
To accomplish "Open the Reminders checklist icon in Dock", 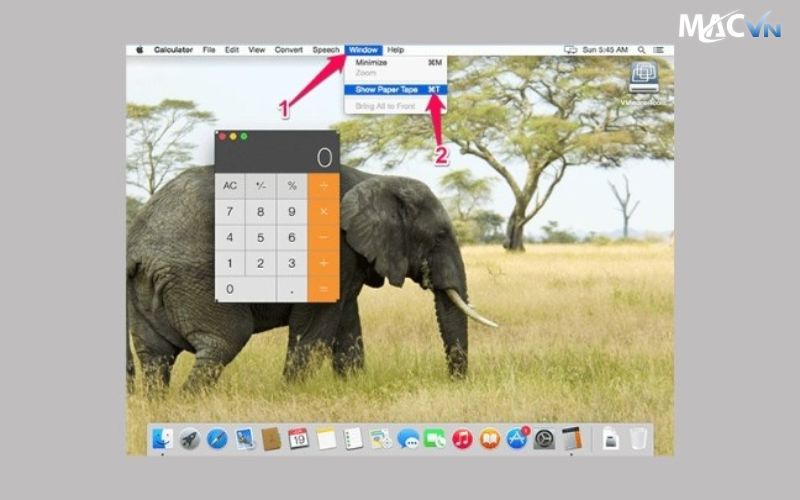I will [x=353, y=438].
